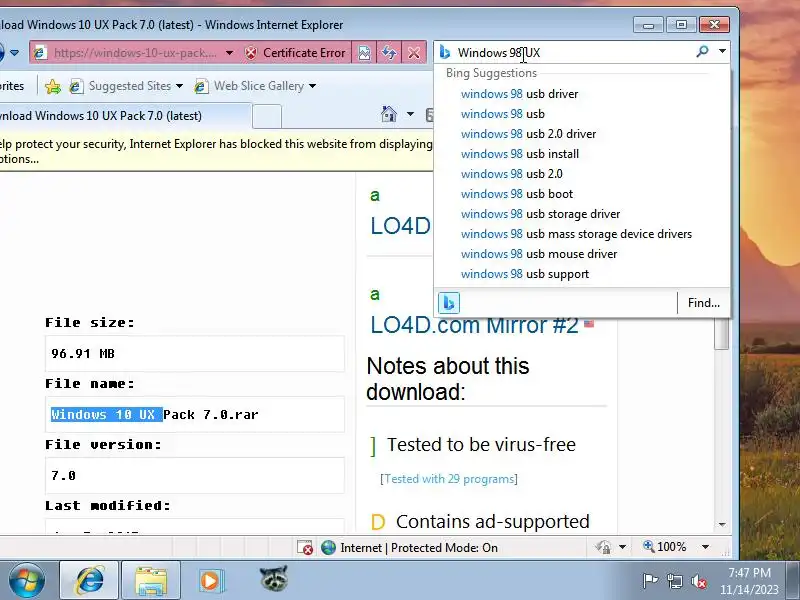Open Windows Explorer folder taskbar icon

click(151, 580)
